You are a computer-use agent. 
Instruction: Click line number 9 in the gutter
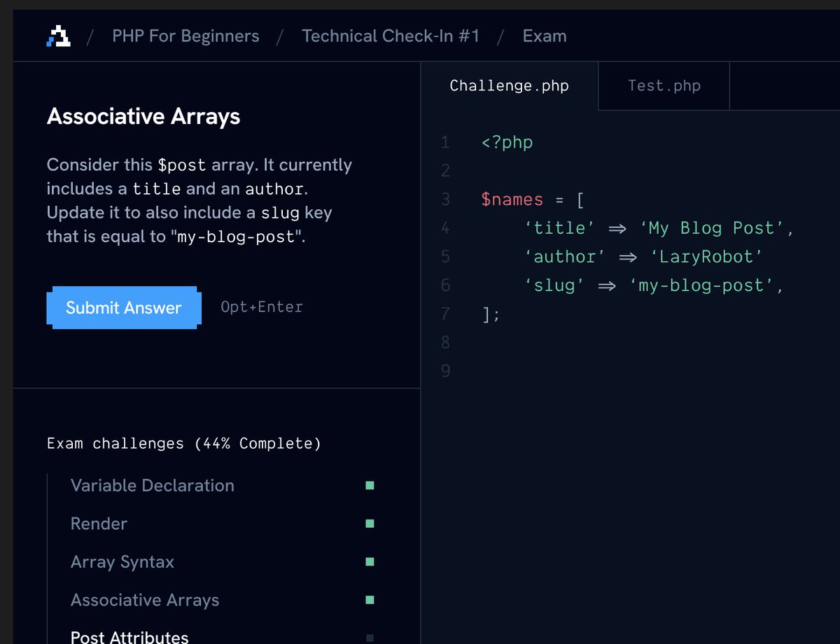point(446,371)
